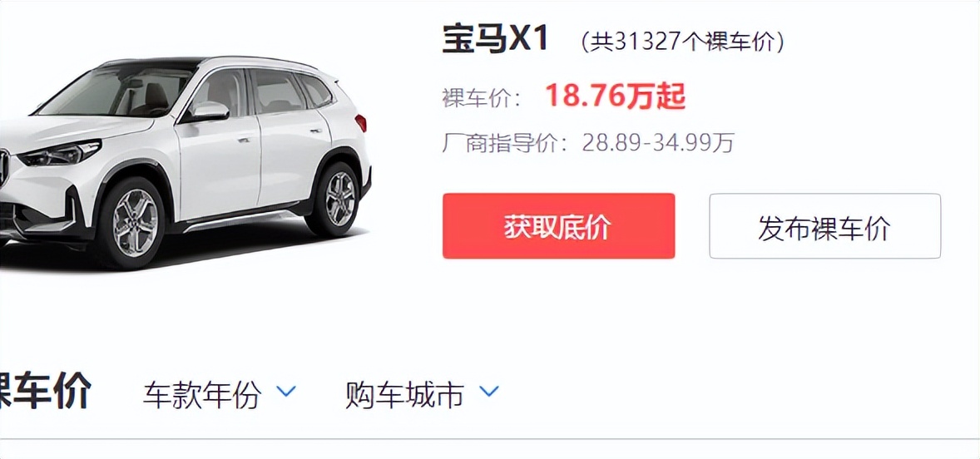Open the 购车城市 dropdown filter
This screenshot has height=459, width=980.
(x=422, y=395)
